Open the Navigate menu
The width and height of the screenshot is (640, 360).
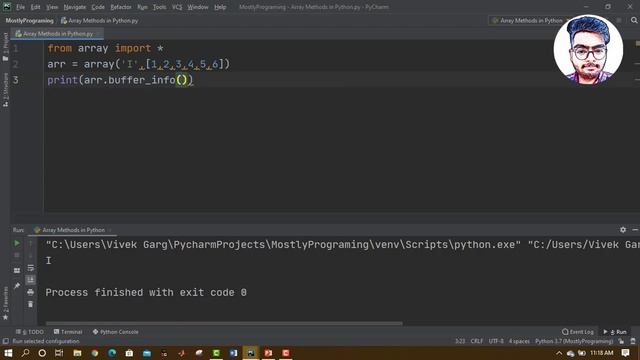coord(75,7)
